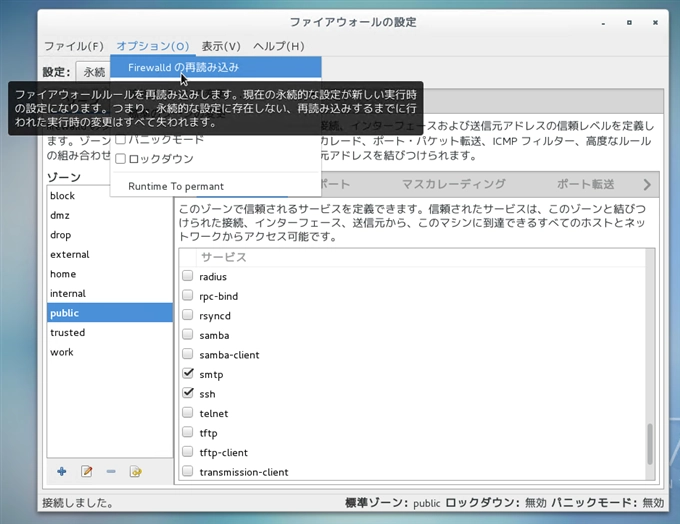The width and height of the screenshot is (680, 524).
Task: Switch to the ポート転送 tab
Action: 585,184
